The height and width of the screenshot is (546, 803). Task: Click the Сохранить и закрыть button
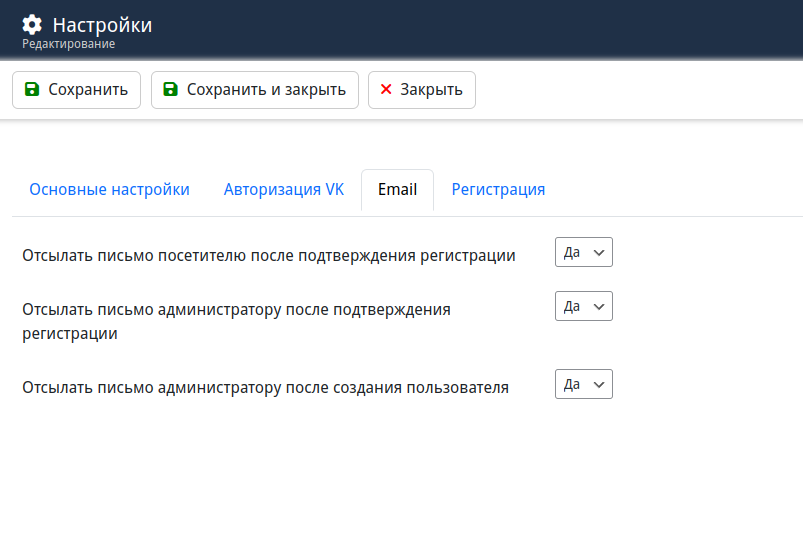click(255, 90)
